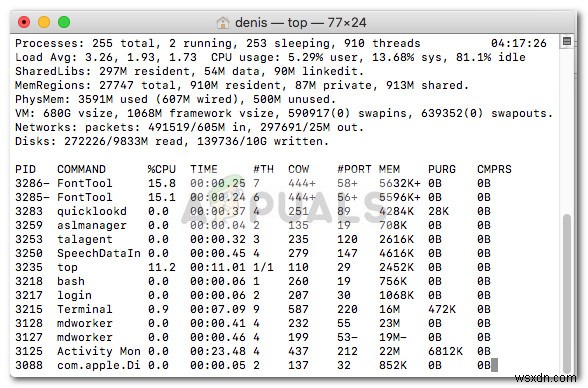Click the talagent process name
588x388 pixels.
[x=85, y=239]
